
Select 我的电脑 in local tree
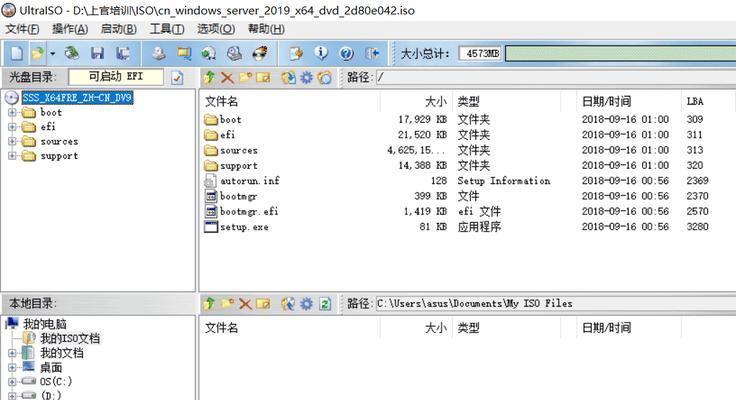pyautogui.click(x=45, y=324)
